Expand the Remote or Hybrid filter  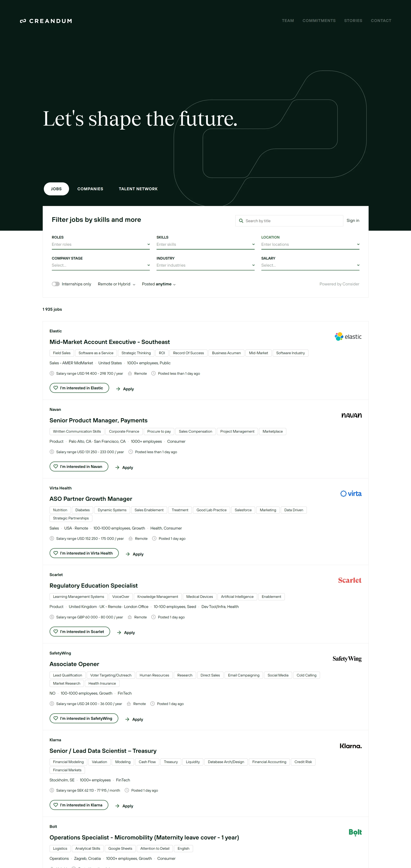click(x=116, y=284)
